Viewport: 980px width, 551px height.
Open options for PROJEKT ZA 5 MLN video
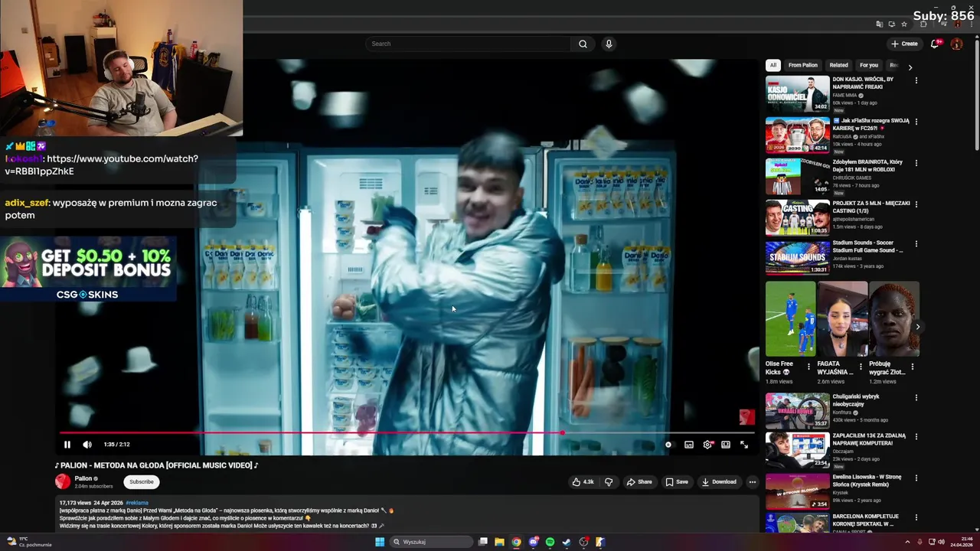916,204
